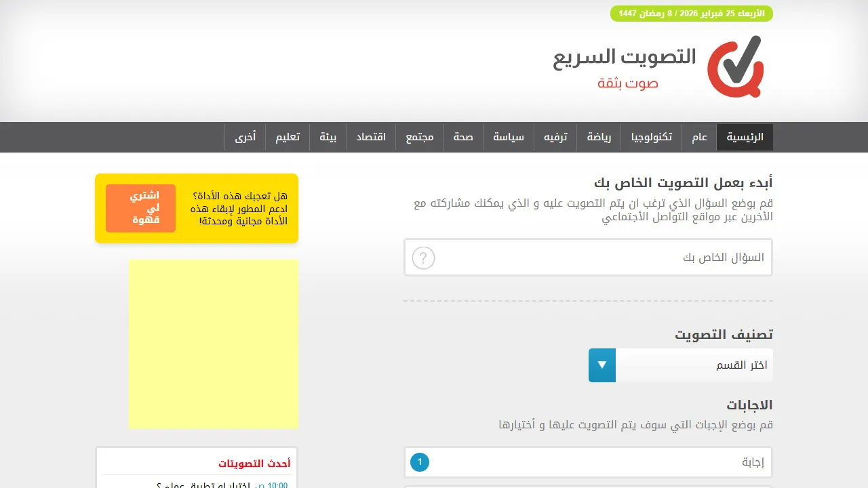
Task: Click the 'أخرى' navigation item
Action: 247,137
